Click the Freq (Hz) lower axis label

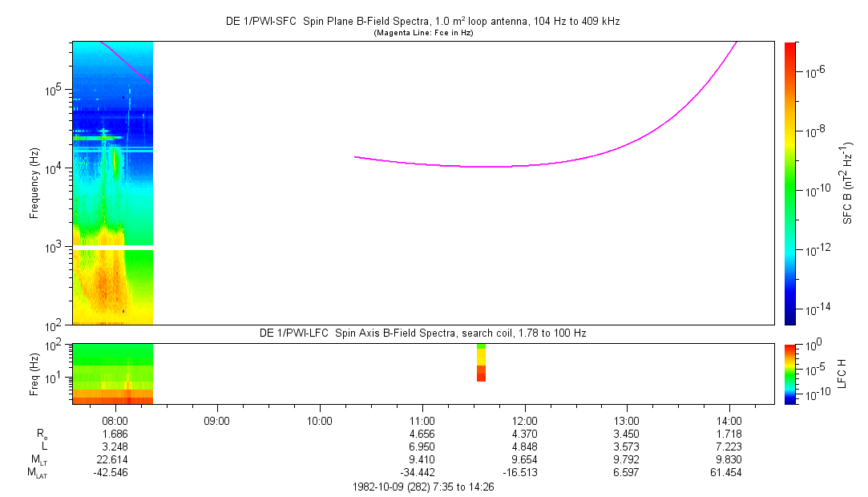(x=34, y=374)
